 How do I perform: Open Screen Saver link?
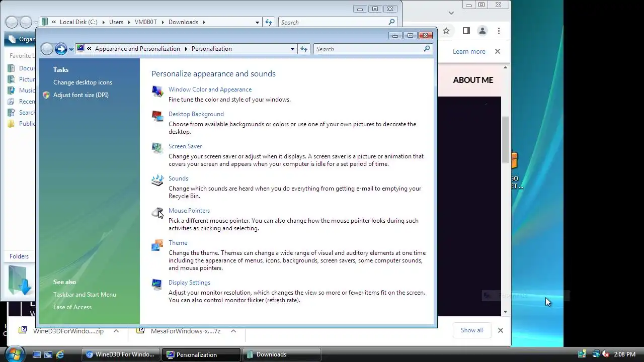pos(185,146)
